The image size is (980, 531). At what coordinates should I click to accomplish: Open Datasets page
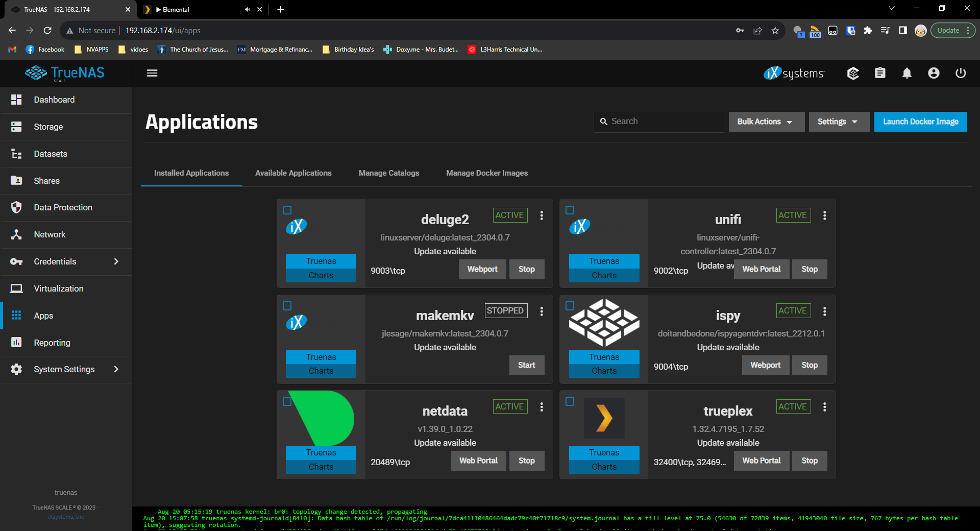pyautogui.click(x=66, y=154)
